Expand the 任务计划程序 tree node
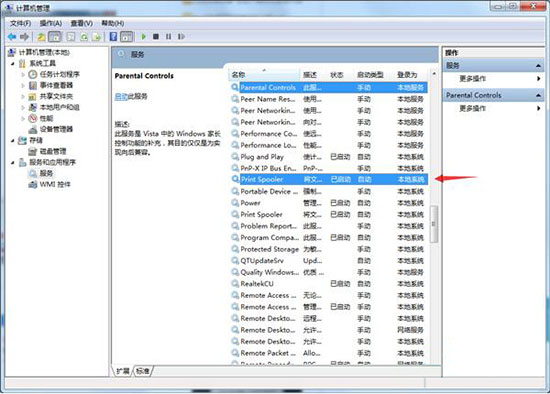Image resolution: width=550 pixels, height=394 pixels. [x=23, y=74]
